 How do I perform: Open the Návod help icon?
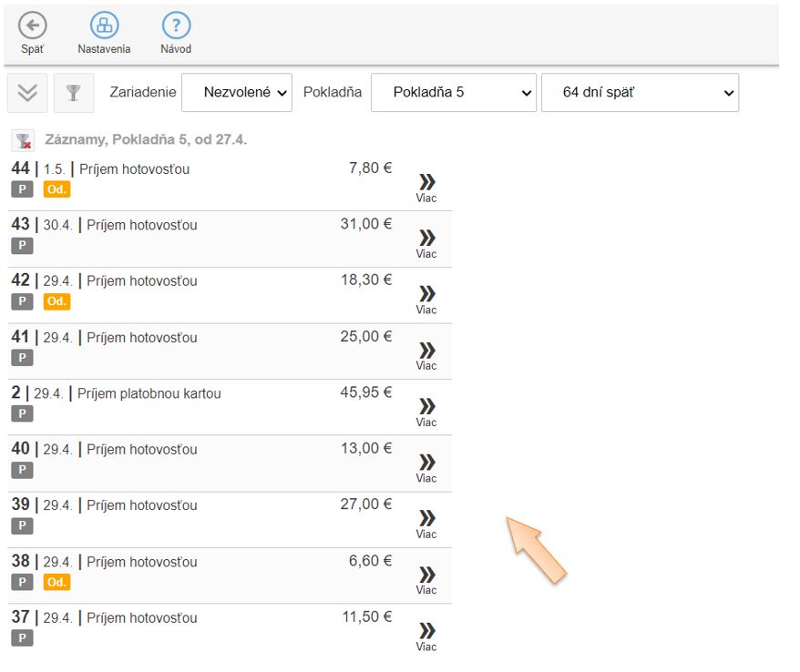176,26
